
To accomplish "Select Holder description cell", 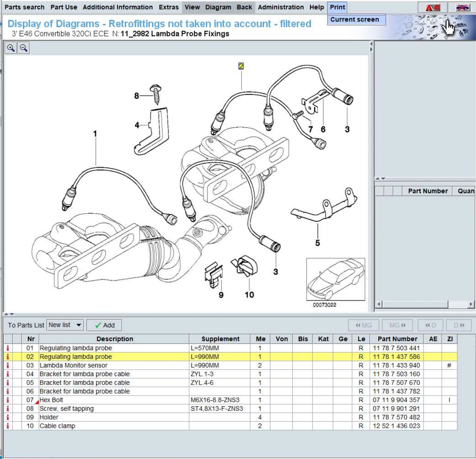I will click(x=114, y=417).
